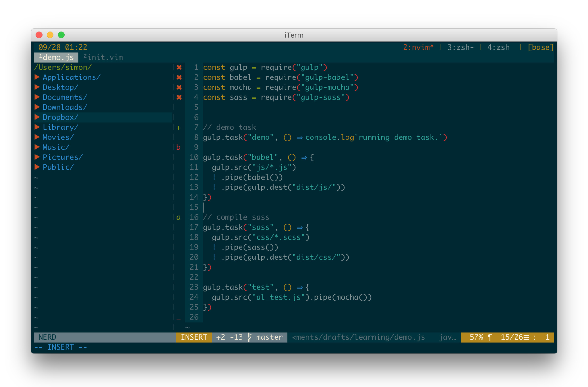
Task: Click line number 23 in the gutter
Action: (194, 287)
